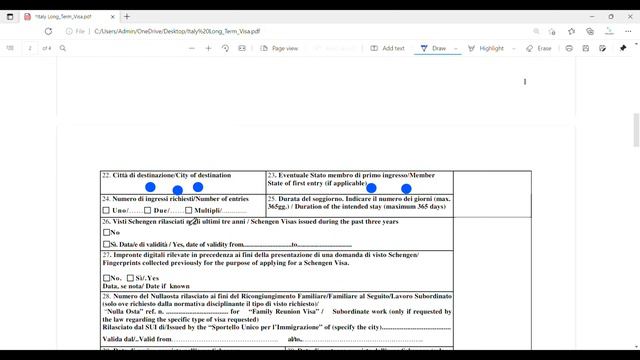Reload the current page

pos(49,31)
